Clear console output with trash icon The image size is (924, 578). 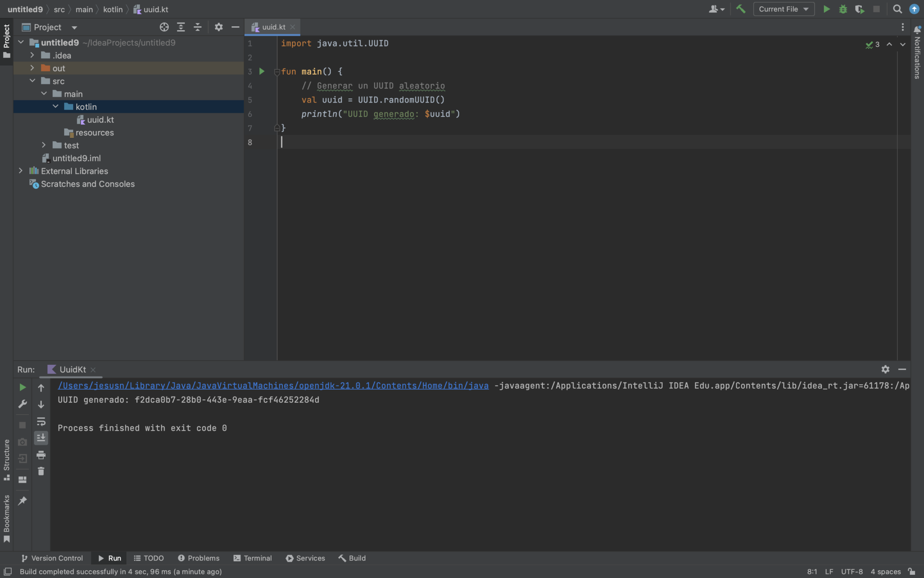click(x=41, y=471)
